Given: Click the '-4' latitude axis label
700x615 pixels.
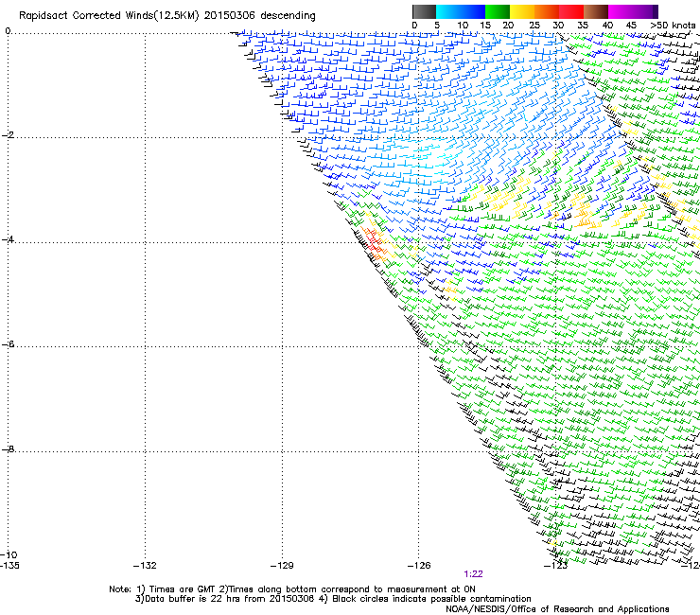Looking at the screenshot, I should coord(8,239).
